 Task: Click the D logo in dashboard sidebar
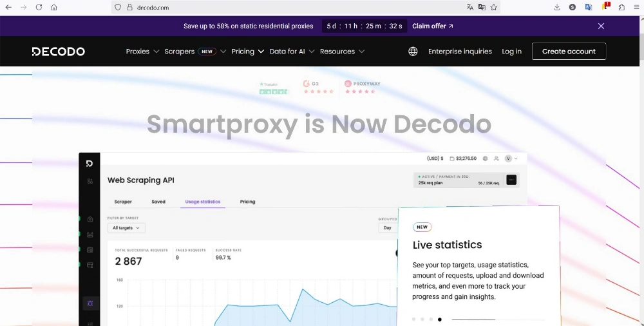[x=90, y=164]
